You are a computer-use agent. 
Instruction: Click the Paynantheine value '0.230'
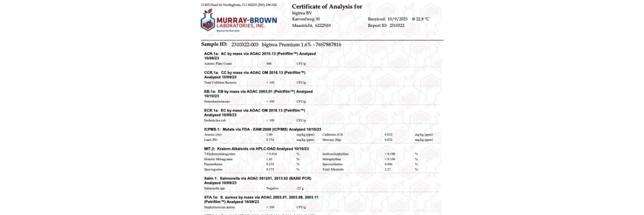[x=270, y=164]
